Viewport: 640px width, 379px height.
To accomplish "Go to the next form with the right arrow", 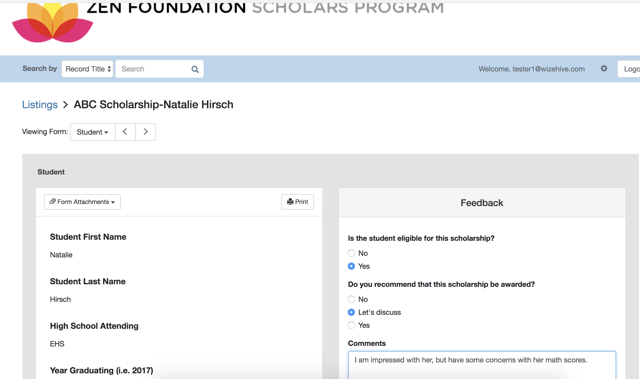I will (x=145, y=132).
